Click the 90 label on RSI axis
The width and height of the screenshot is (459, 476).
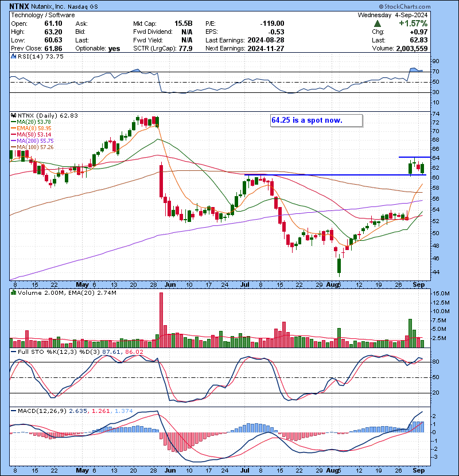click(435, 61)
